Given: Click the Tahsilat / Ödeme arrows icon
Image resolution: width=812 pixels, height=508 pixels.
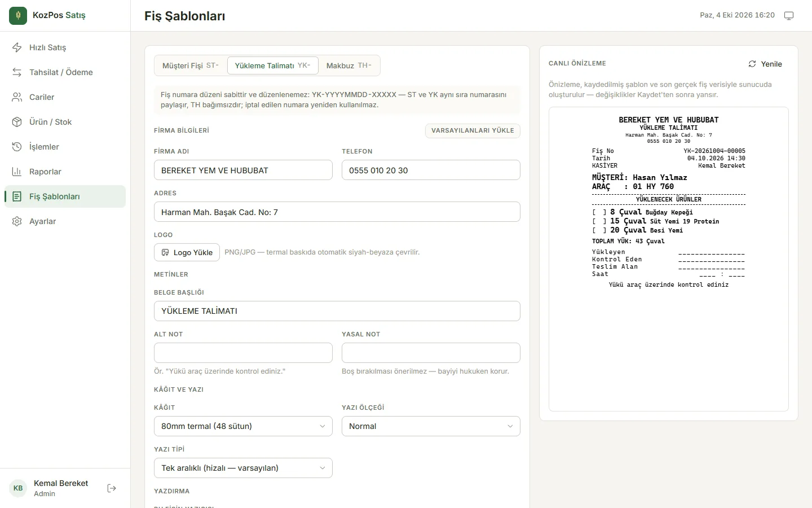Looking at the screenshot, I should [17, 72].
